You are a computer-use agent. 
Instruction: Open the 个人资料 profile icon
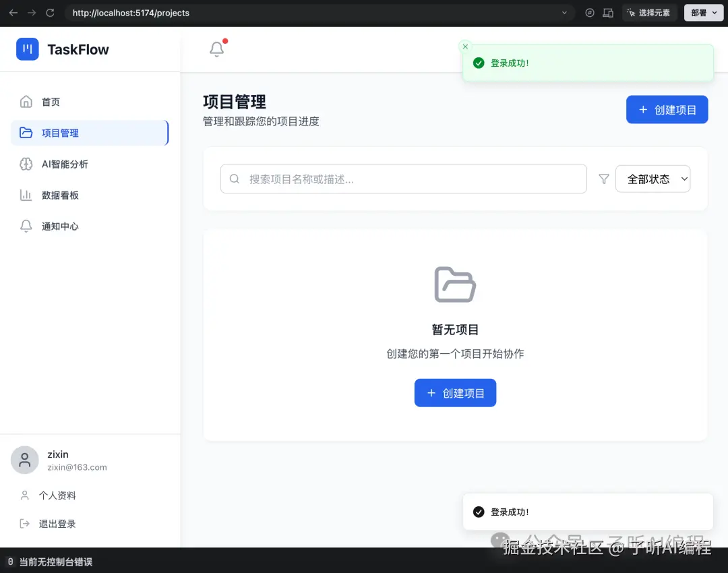(26, 495)
